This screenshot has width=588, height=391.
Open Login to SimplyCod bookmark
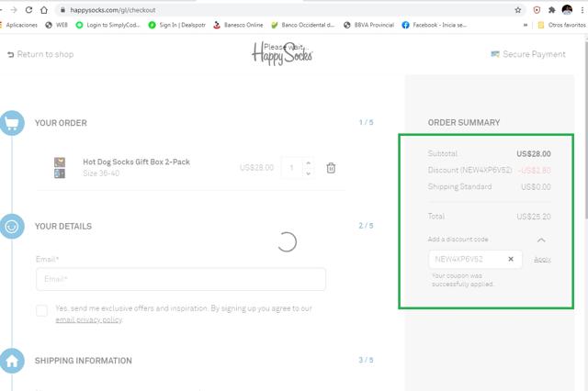click(x=108, y=25)
